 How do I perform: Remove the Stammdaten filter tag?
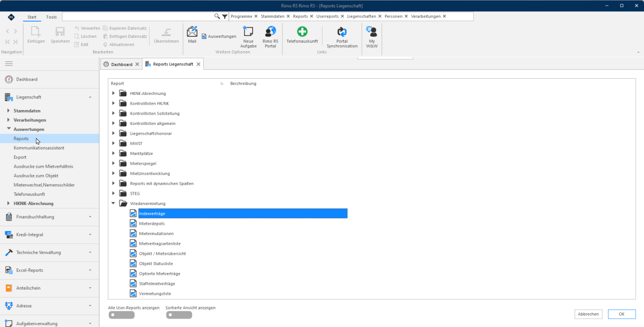(288, 16)
